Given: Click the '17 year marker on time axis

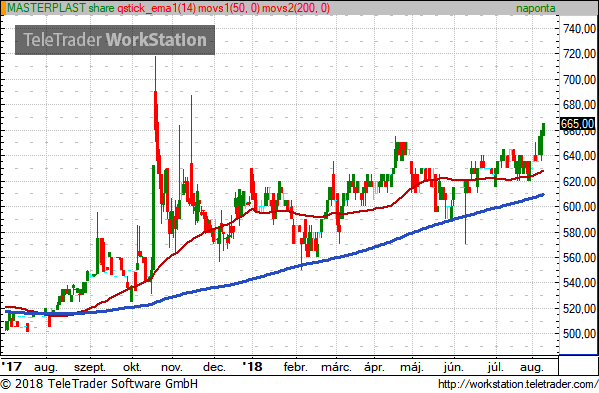Looking at the screenshot, I should [11, 367].
